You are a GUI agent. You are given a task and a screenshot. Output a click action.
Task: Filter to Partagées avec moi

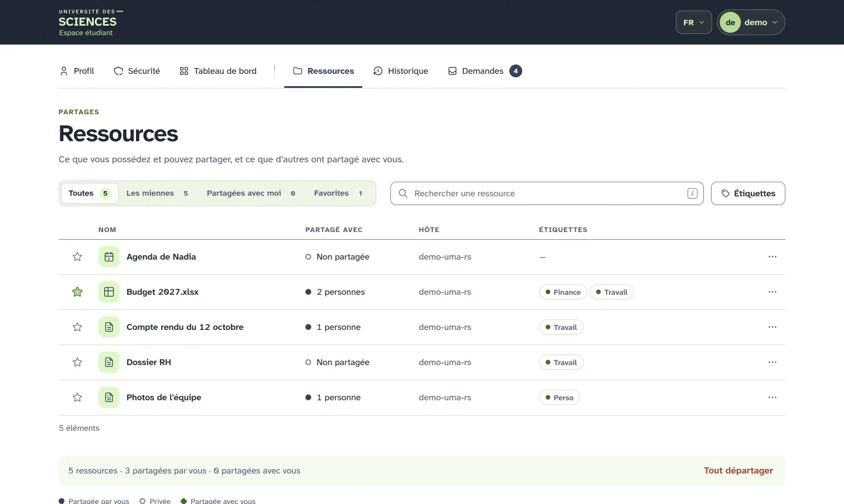point(251,193)
